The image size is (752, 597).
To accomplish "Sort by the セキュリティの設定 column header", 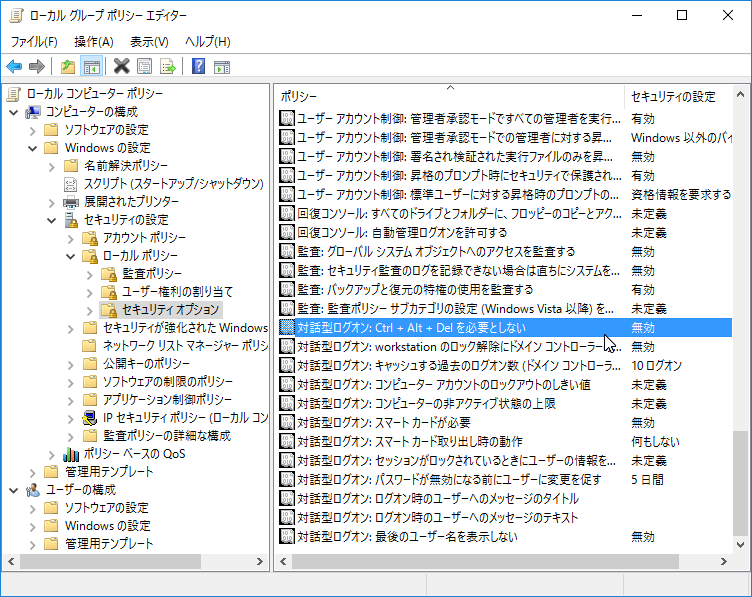I will coord(678,96).
